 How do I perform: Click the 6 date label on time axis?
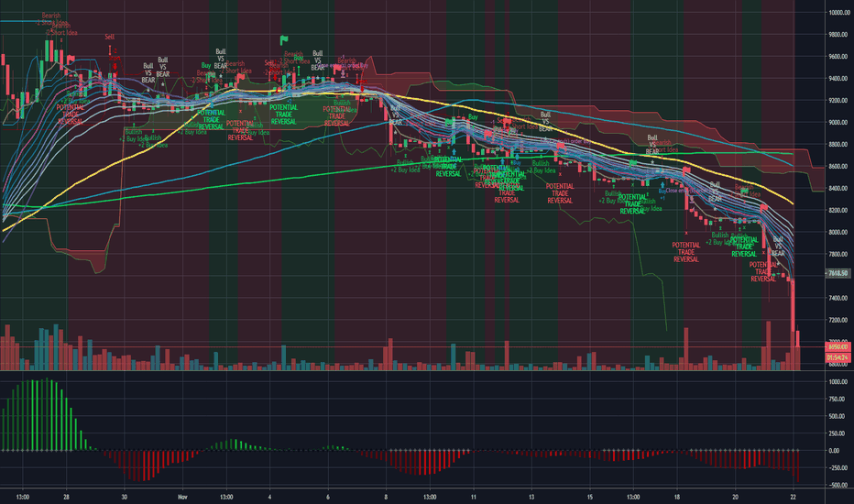[328, 497]
